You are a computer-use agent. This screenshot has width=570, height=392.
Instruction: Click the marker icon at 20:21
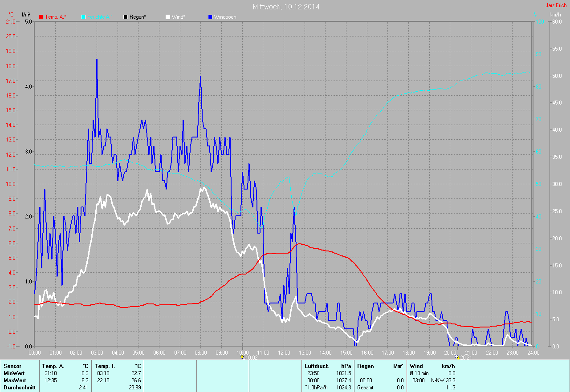(457, 357)
